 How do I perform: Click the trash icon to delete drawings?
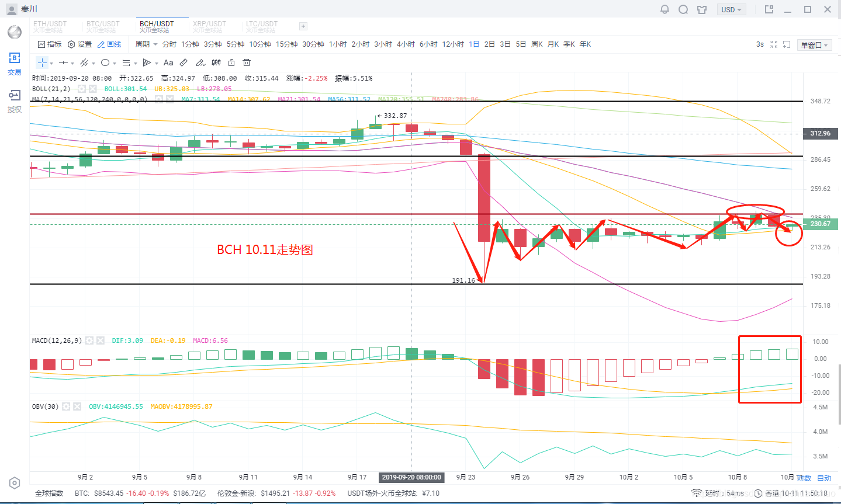(x=247, y=62)
